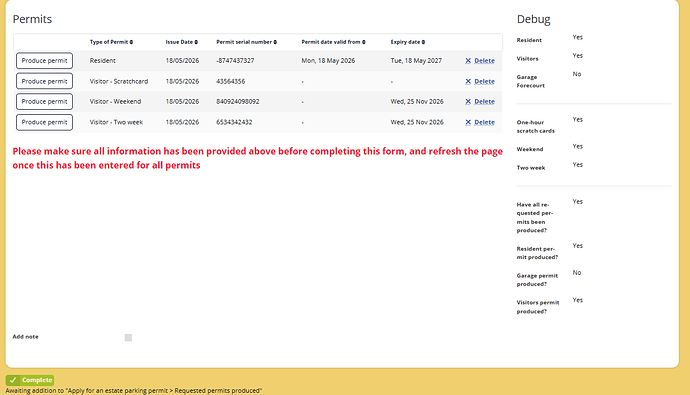Sort by Issue Date column arrows
Viewport: 690px width, 395px height.
(196, 42)
